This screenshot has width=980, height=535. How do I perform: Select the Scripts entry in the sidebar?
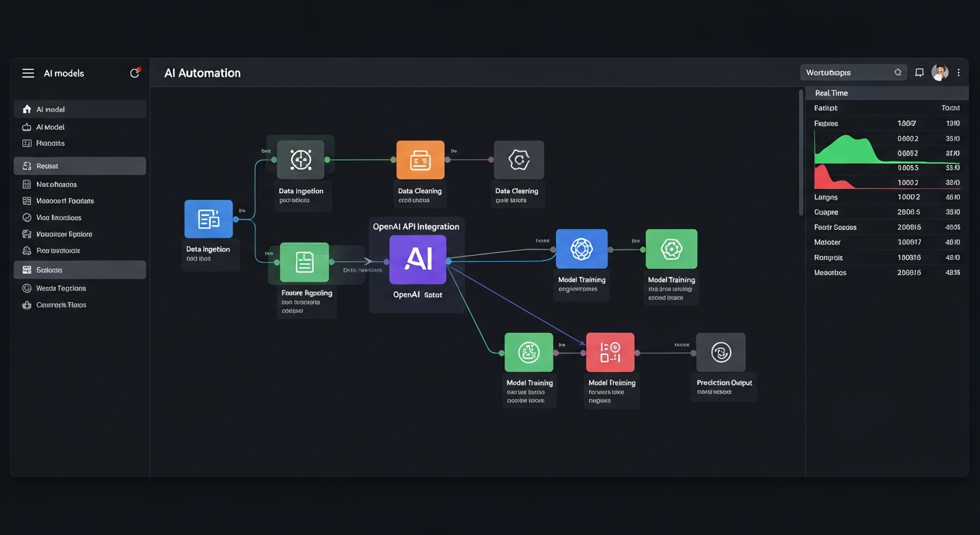79,270
